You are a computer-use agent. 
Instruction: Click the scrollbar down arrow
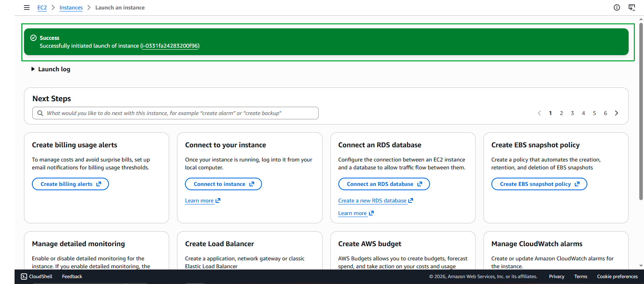641,266
